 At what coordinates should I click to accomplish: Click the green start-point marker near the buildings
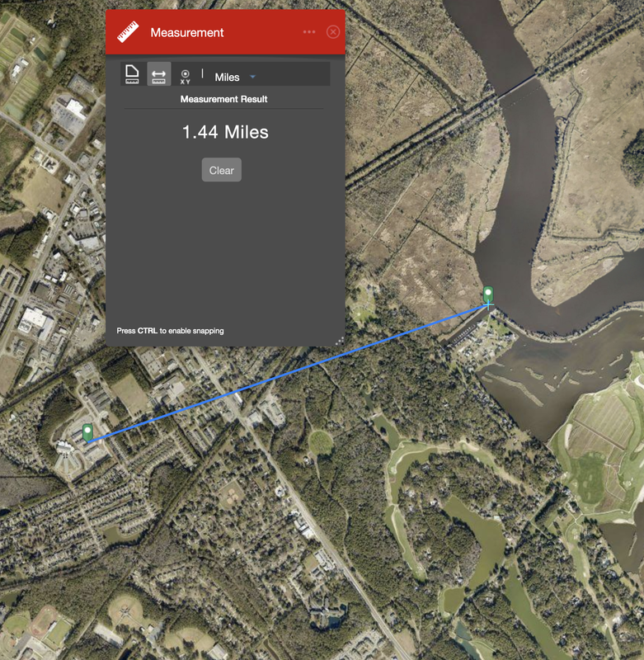click(x=87, y=432)
